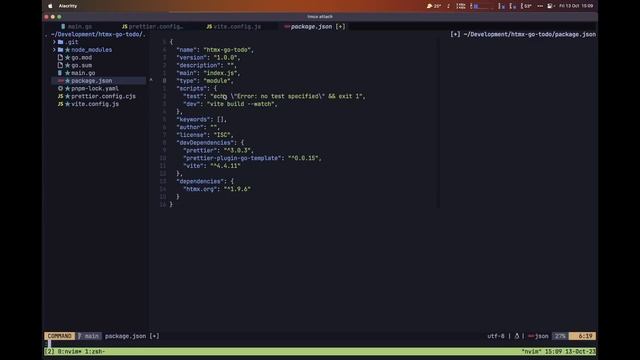This screenshot has height=360, width=640.
Task: Click the git branch main in statusline
Action: tap(89, 336)
